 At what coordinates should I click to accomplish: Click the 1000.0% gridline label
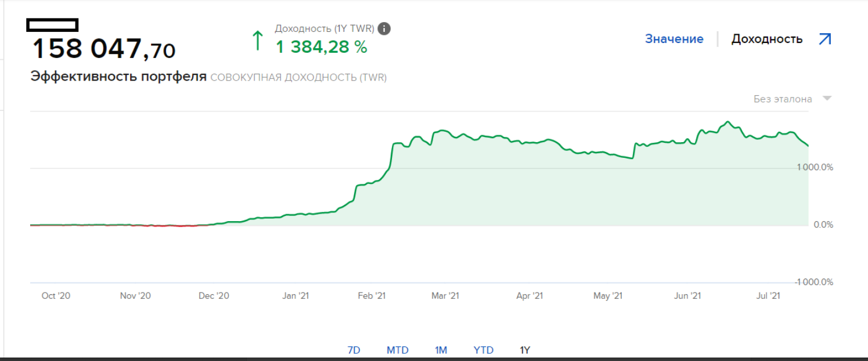pyautogui.click(x=816, y=167)
